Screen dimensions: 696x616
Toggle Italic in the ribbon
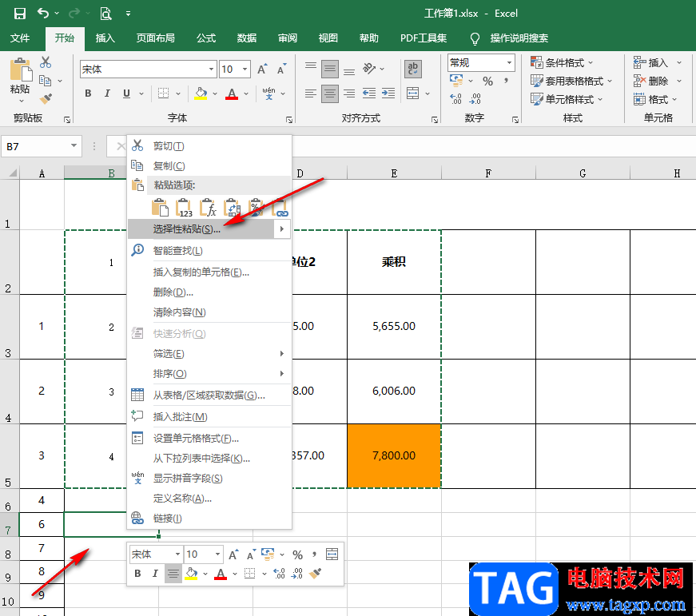[x=107, y=93]
